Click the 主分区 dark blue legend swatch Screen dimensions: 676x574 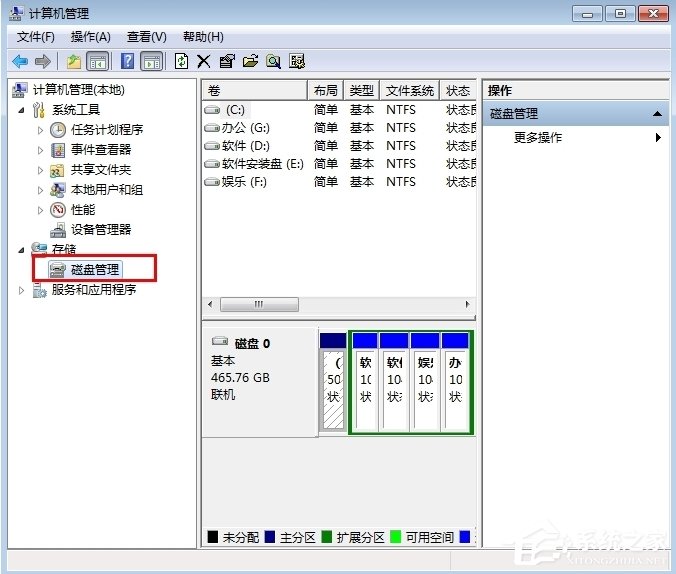(270, 537)
